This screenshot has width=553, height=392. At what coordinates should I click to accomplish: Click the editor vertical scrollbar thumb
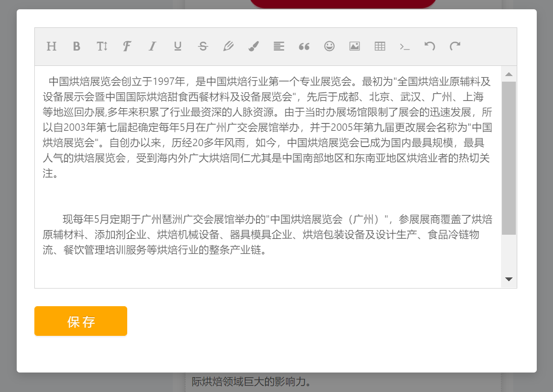pos(508,158)
